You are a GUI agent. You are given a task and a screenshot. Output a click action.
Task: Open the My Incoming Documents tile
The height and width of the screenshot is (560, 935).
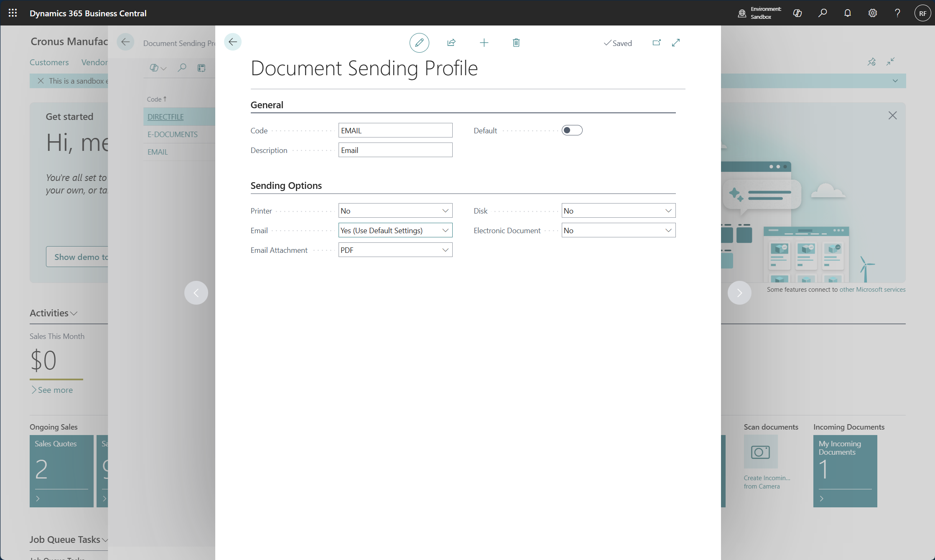(x=845, y=471)
